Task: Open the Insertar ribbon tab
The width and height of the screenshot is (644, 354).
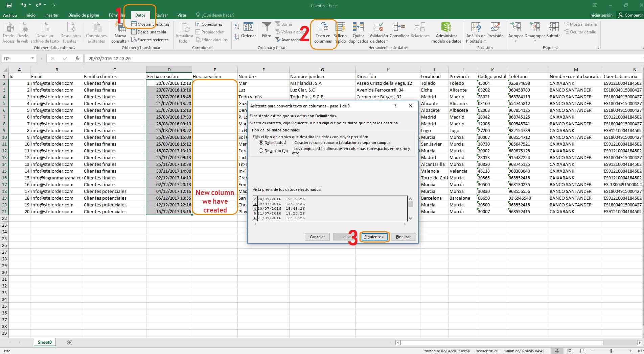Action: pyautogui.click(x=52, y=15)
